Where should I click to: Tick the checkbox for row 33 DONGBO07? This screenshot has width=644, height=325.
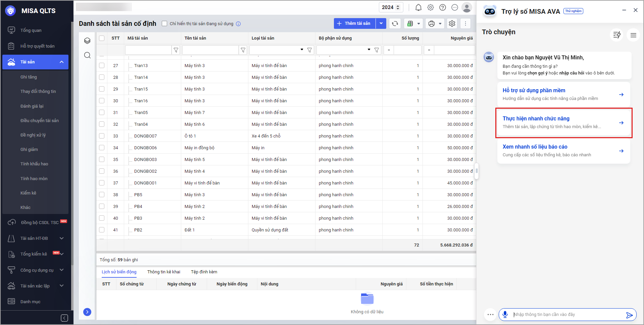102,136
